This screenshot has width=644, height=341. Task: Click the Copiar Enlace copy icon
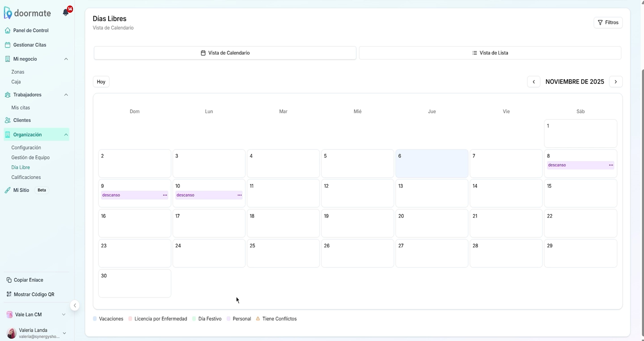point(9,280)
